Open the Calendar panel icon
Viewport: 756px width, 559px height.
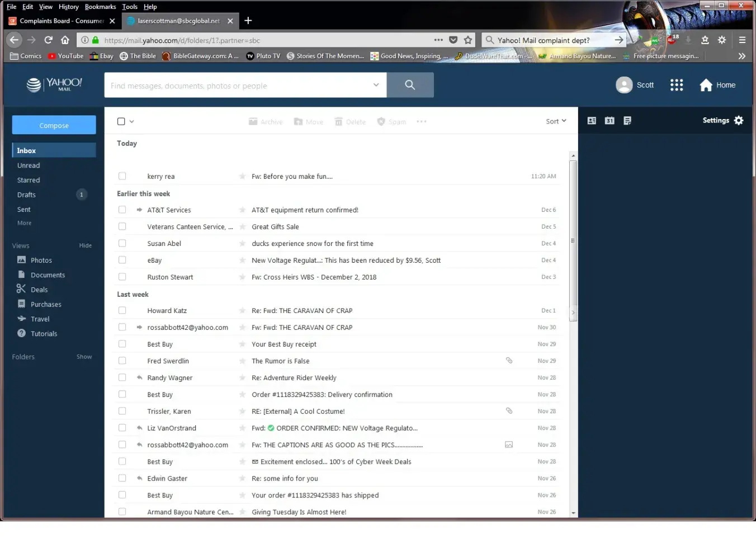point(609,121)
